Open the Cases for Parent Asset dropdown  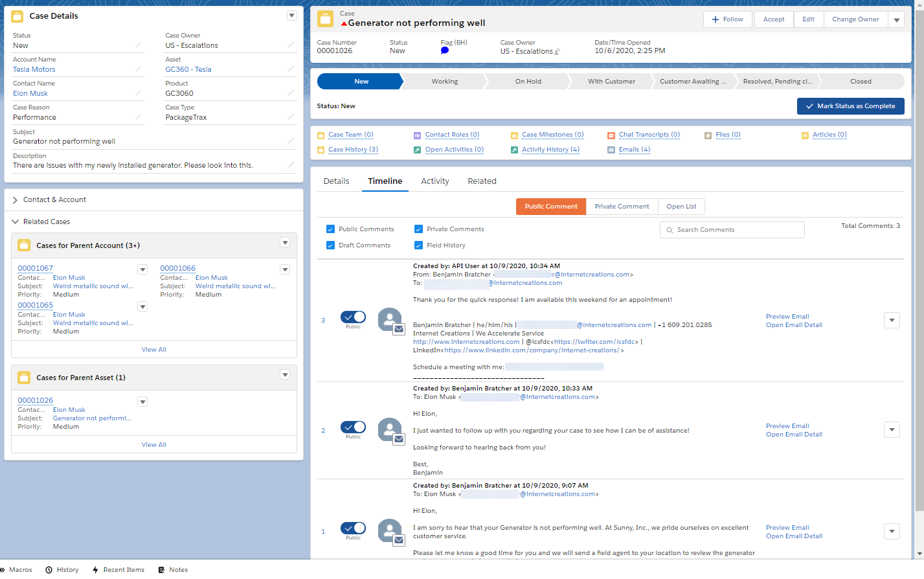285,375
